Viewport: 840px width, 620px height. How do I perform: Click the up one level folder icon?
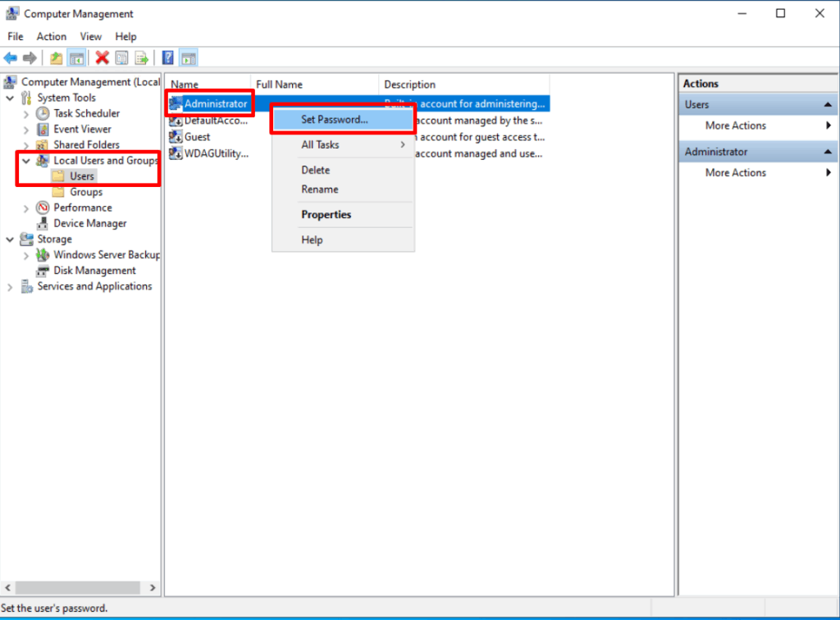click(56, 57)
